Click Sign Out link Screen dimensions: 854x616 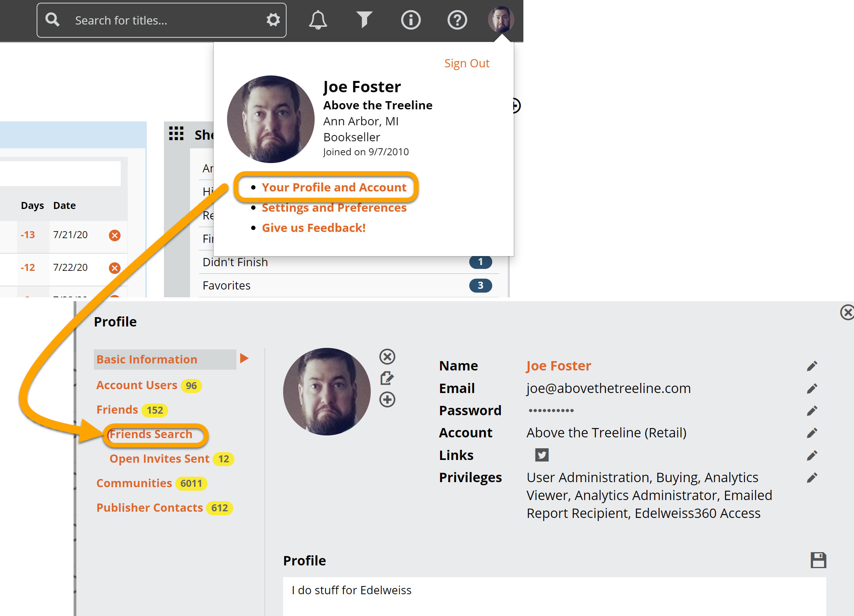pos(467,63)
